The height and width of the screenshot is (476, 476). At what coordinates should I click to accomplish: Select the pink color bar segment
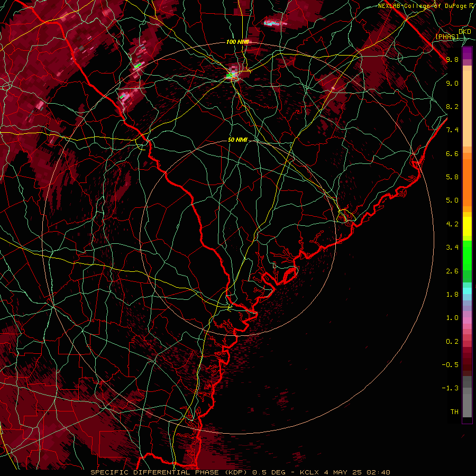pos(467,321)
